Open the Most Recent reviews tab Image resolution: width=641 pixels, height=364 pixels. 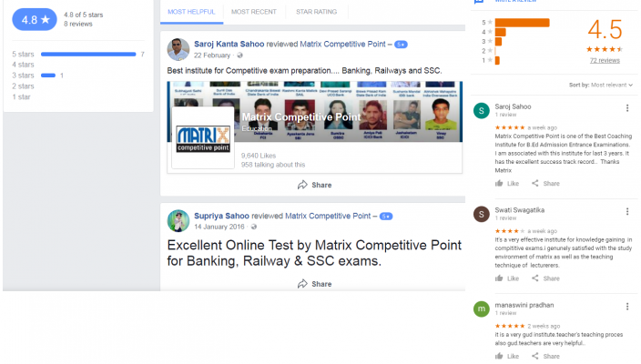click(254, 12)
